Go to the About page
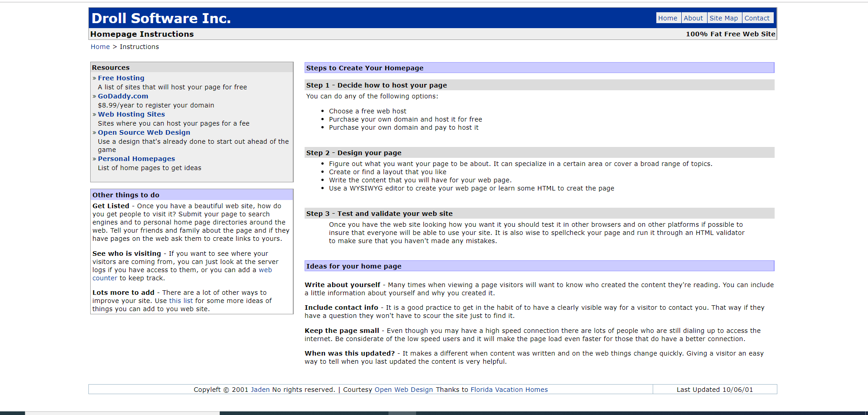 pos(693,18)
